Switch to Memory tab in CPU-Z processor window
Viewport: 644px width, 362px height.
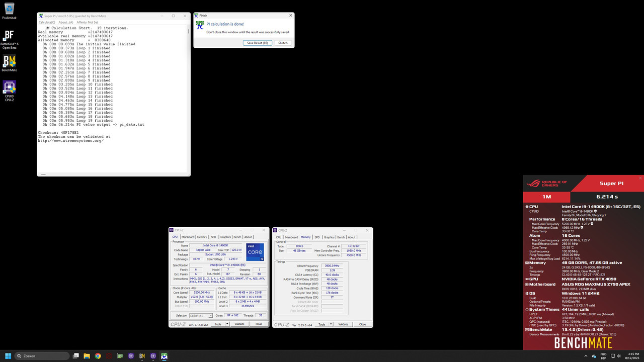coord(202,237)
